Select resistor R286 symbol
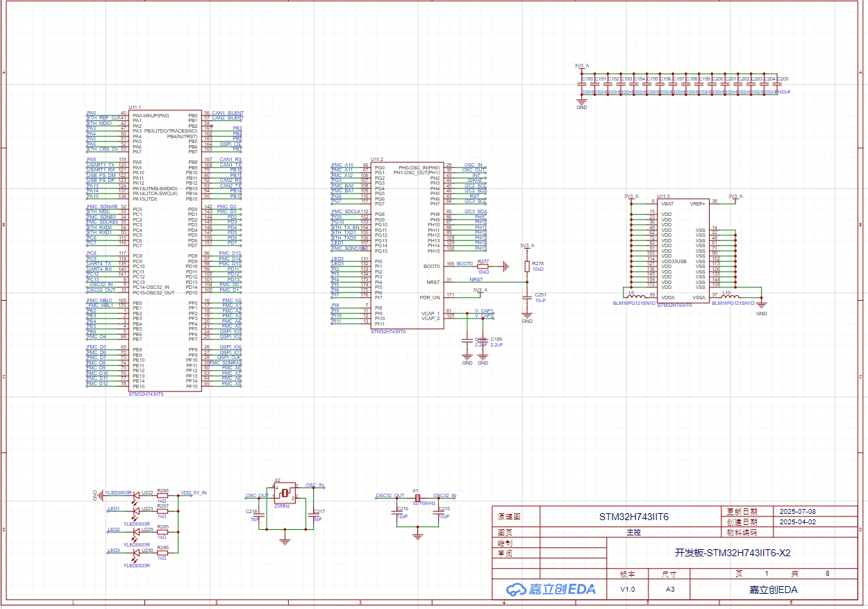 (162, 552)
